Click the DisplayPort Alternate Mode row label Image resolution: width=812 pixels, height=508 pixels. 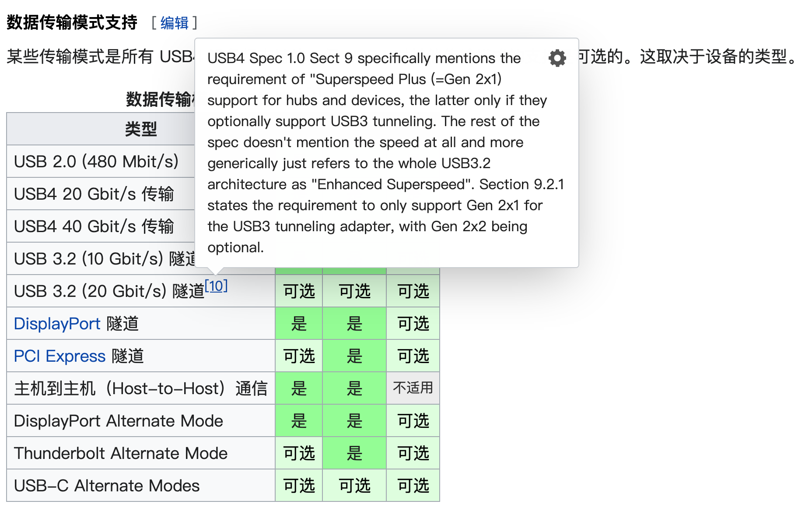coord(119,421)
